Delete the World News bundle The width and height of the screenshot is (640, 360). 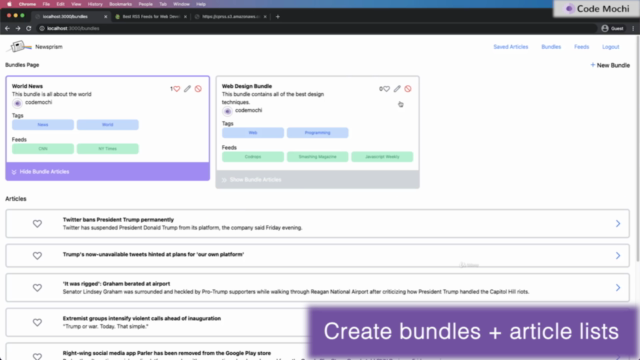click(x=198, y=89)
